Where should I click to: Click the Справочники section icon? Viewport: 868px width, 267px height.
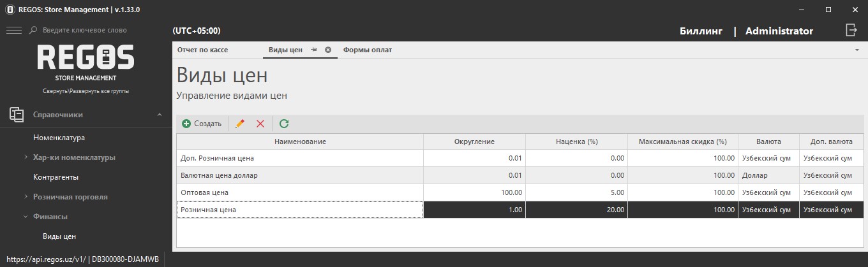coord(17,115)
